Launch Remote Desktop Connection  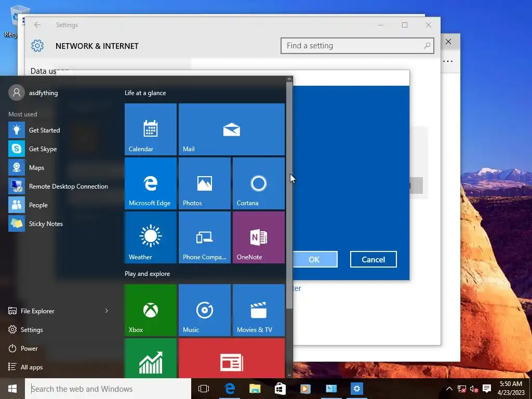pyautogui.click(x=58, y=187)
